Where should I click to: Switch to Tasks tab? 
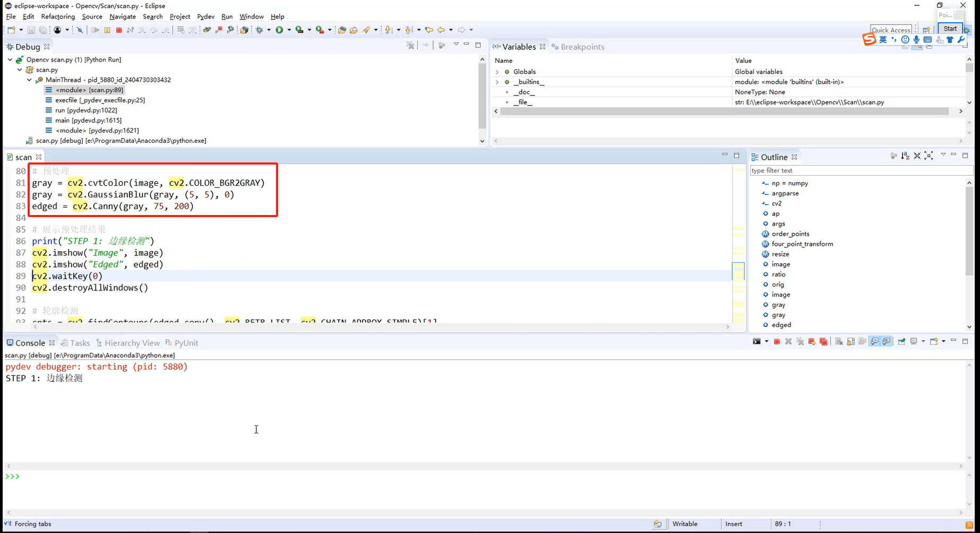pos(75,343)
